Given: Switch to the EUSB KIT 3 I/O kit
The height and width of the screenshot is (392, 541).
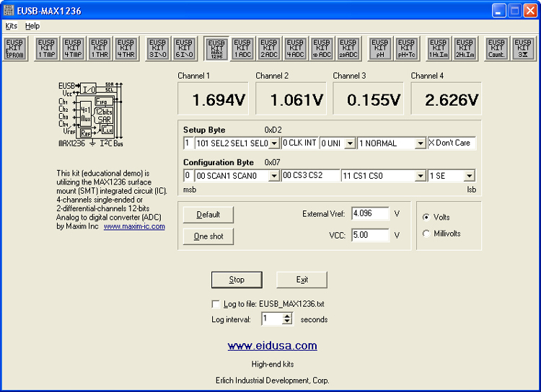Looking at the screenshot, I should (x=158, y=48).
